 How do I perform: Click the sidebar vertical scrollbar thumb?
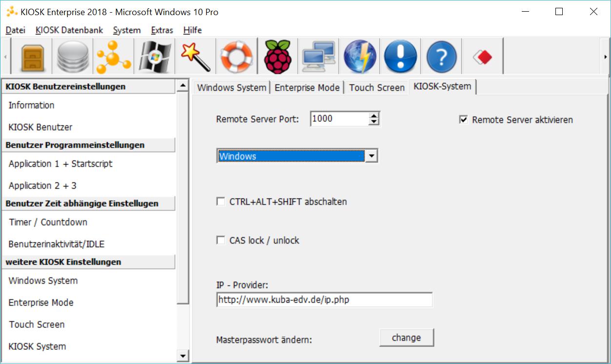point(183,198)
